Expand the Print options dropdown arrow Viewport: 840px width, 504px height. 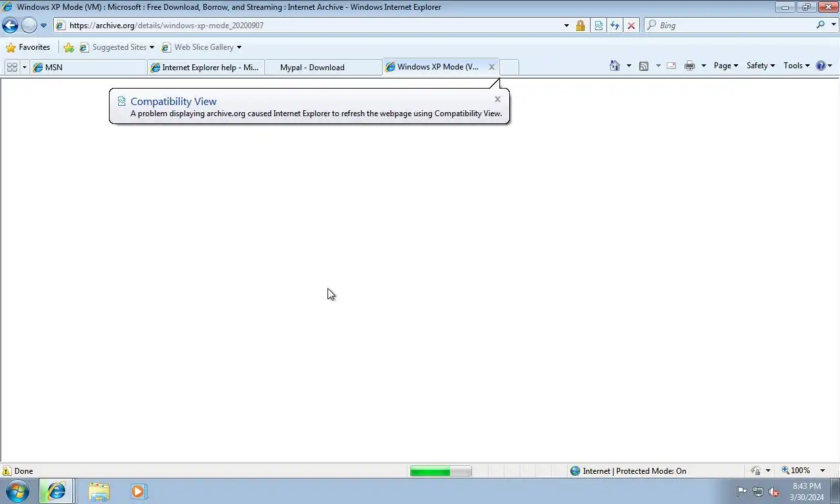click(703, 66)
